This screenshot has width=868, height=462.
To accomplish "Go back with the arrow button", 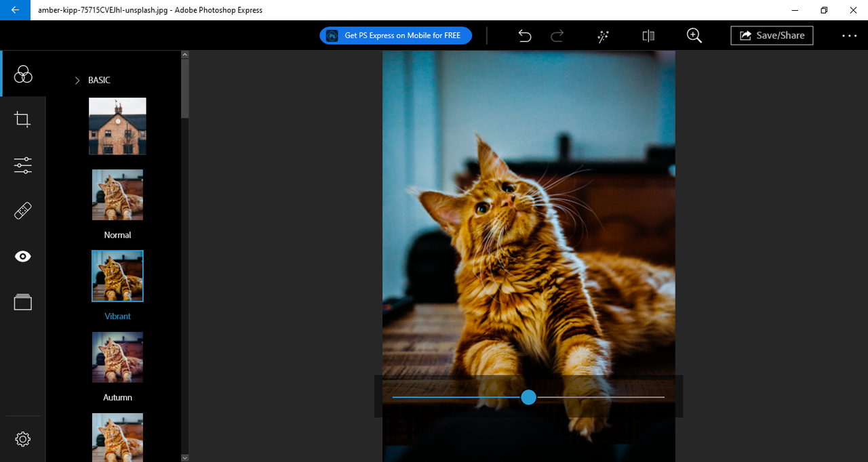I will [15, 10].
